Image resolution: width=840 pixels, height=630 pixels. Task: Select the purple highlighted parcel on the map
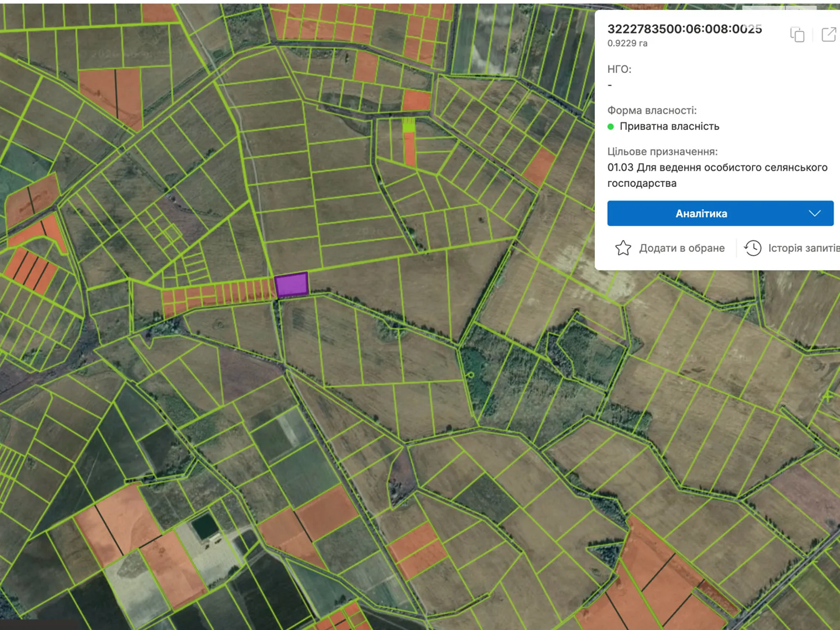tap(291, 285)
